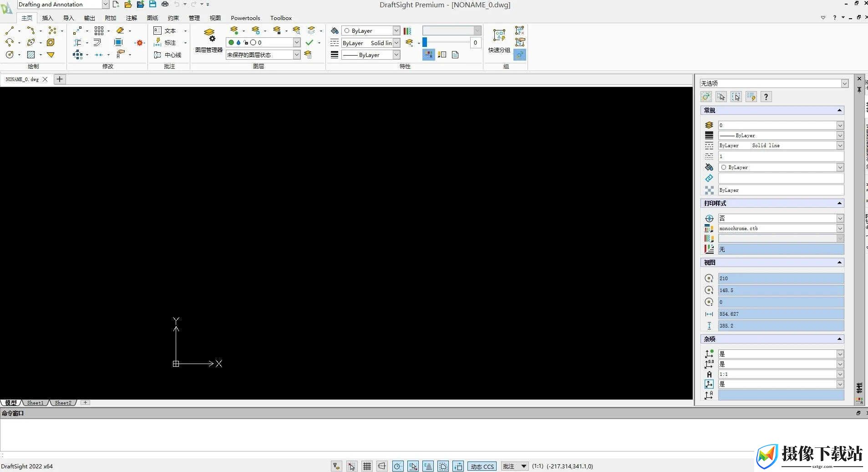The height and width of the screenshot is (472, 868).
Task: Close the NONAME_0.dwg document tab
Action: click(x=45, y=79)
